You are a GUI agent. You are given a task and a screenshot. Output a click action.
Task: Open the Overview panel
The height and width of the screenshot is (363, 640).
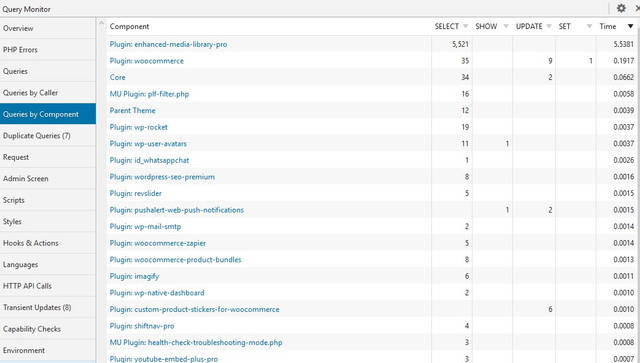coord(48,28)
